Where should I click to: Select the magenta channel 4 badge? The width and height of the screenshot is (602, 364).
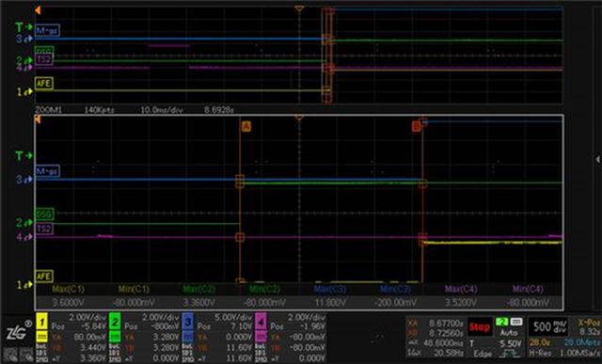(x=261, y=322)
